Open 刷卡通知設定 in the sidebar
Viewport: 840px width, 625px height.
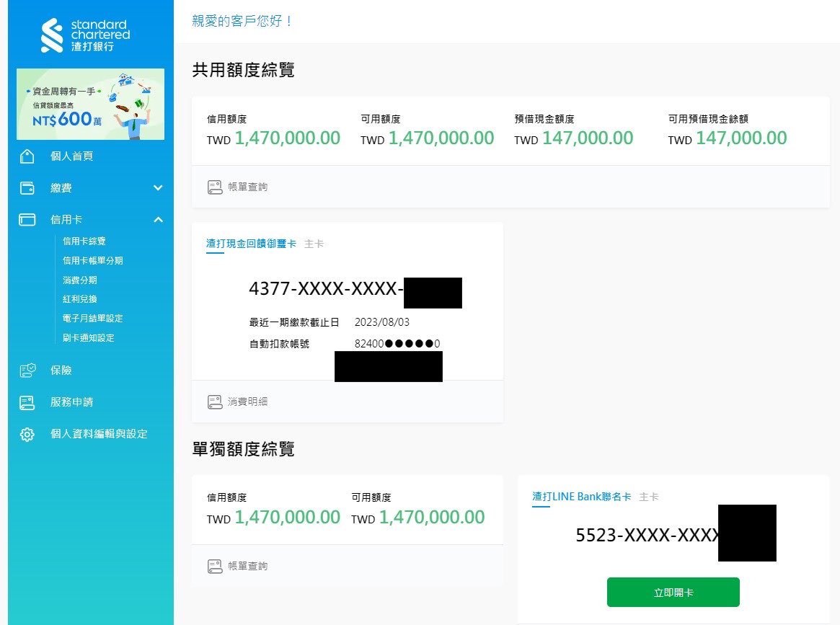tap(89, 337)
